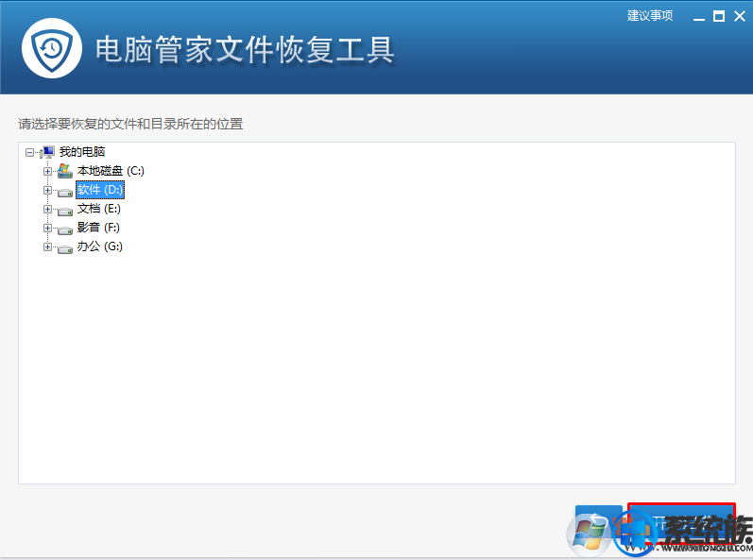
Task: Select 文档 (E:) drive label
Action: (99, 209)
